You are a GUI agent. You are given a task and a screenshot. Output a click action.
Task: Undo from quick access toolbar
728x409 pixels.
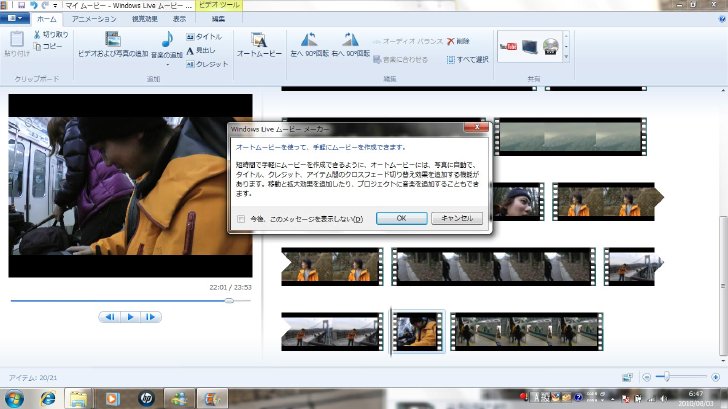pos(33,5)
